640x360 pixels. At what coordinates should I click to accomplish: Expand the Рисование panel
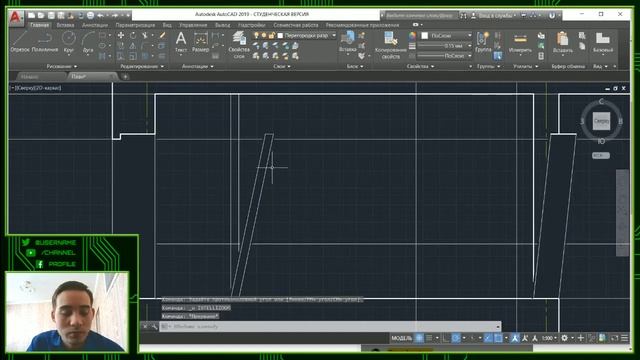click(x=62, y=66)
